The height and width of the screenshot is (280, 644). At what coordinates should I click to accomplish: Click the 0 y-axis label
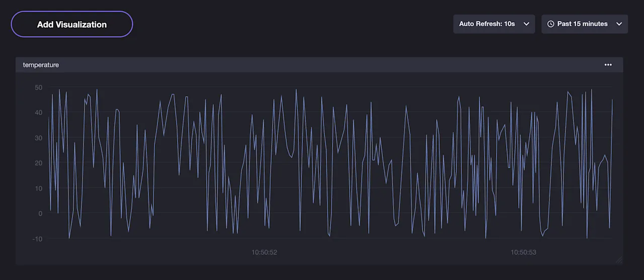(41, 214)
